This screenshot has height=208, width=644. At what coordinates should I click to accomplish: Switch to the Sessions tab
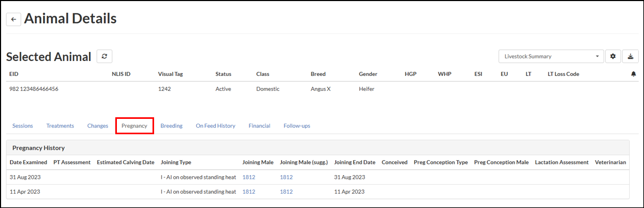(x=23, y=126)
